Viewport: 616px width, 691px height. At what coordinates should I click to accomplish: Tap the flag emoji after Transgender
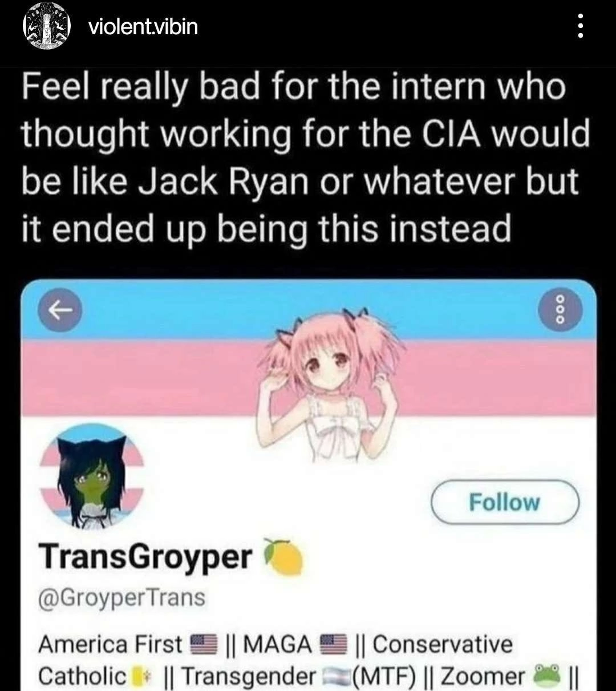(334, 677)
